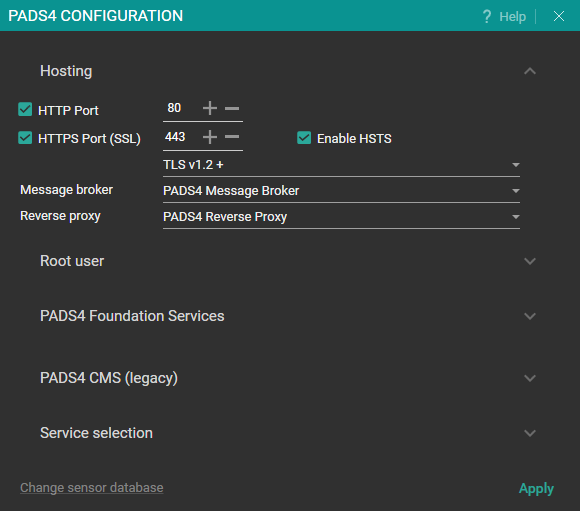Increase the HTTP Port value with plus

(210, 108)
